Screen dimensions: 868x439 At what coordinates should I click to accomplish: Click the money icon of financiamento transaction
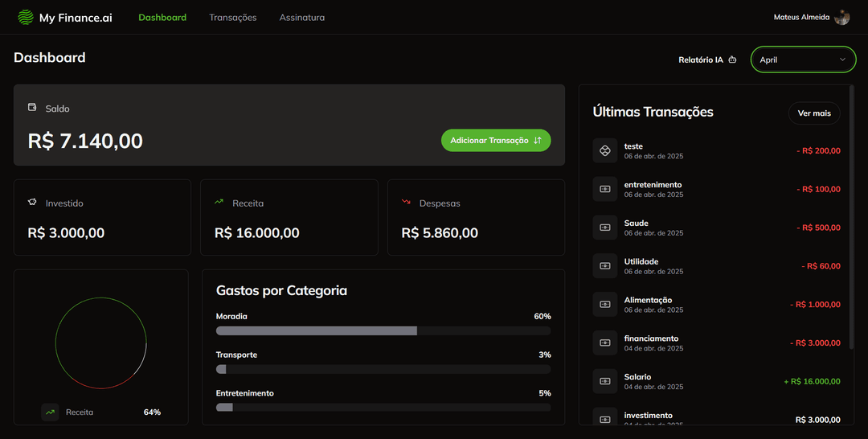pyautogui.click(x=605, y=343)
